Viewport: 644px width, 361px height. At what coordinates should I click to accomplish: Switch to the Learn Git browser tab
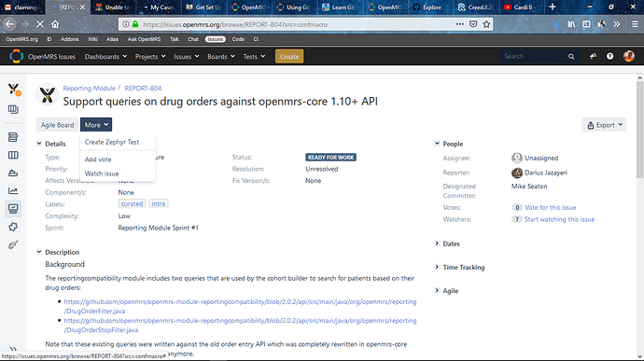click(339, 7)
